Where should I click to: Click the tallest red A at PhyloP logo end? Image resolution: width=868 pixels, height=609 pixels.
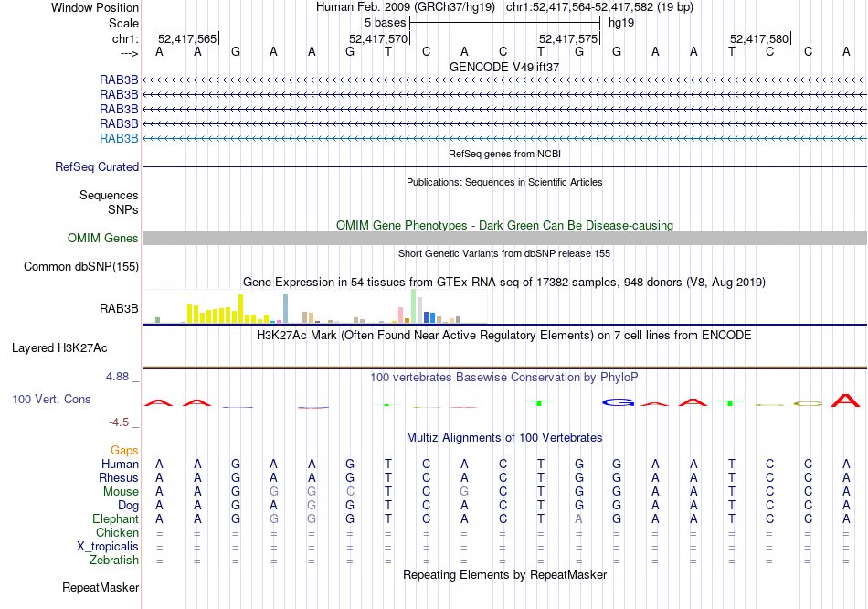tap(846, 401)
